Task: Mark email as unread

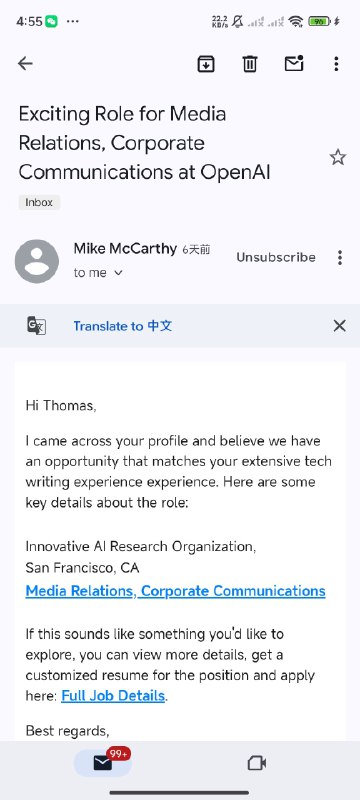Action: pyautogui.click(x=294, y=63)
